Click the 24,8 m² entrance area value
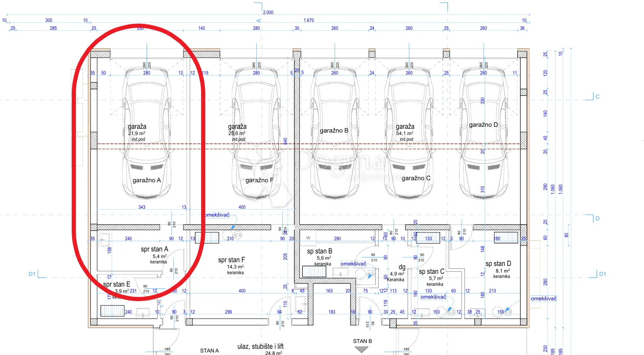Image resolution: width=644 pixels, height=355 pixels. (x=274, y=353)
